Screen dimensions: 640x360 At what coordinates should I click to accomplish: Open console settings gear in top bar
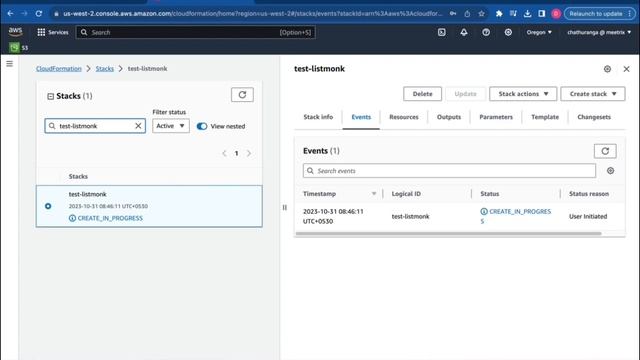pyautogui.click(x=508, y=32)
